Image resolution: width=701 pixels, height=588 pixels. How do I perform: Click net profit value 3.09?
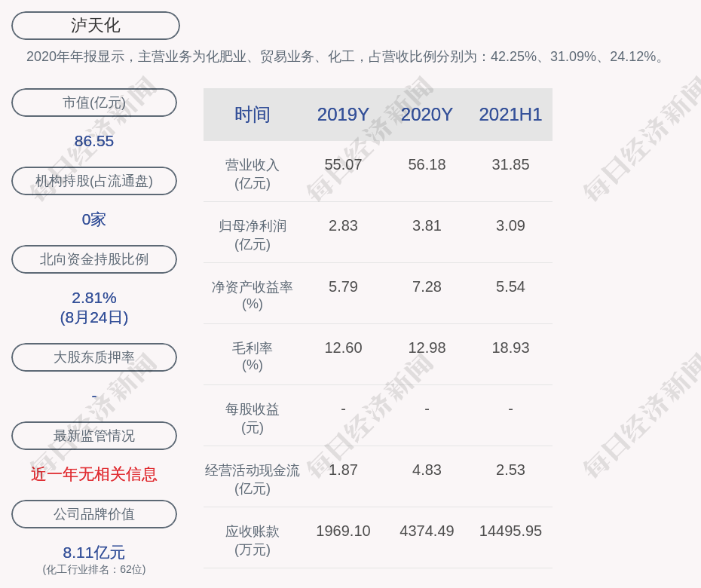510,226
